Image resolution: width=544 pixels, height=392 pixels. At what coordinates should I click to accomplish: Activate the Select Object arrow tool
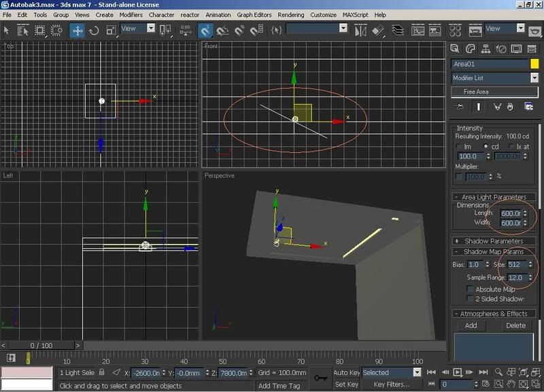click(x=7, y=30)
